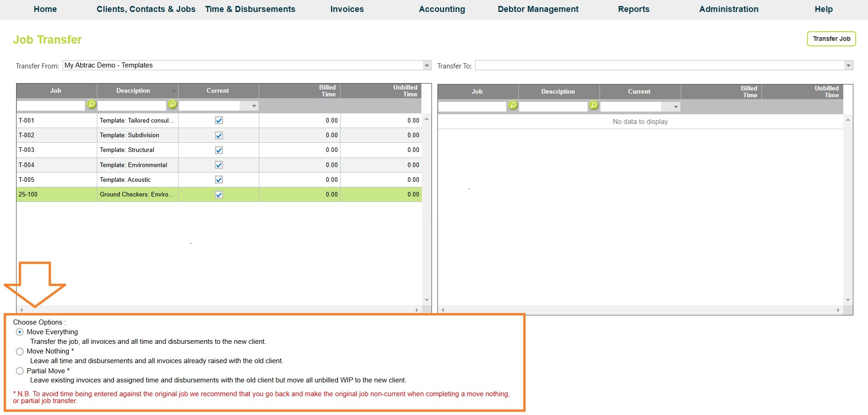Expand the Transfer To dropdown
This screenshot has height=415, width=868.
pos(848,66)
